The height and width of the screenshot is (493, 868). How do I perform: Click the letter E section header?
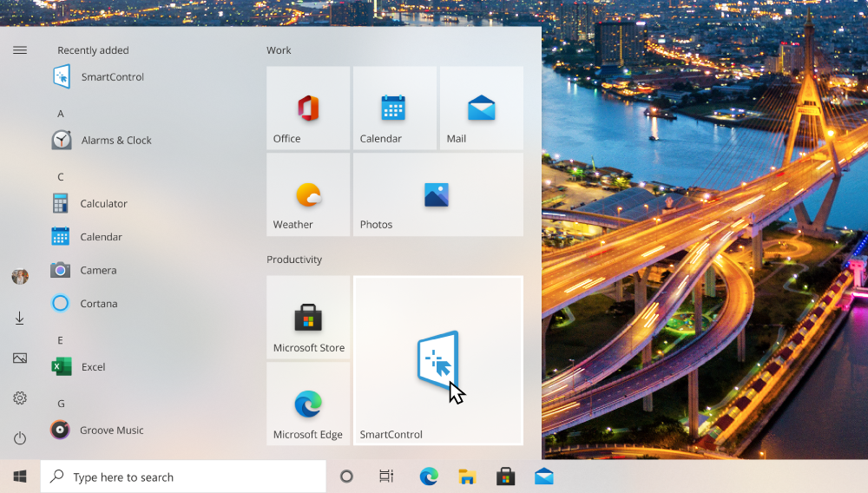point(61,340)
